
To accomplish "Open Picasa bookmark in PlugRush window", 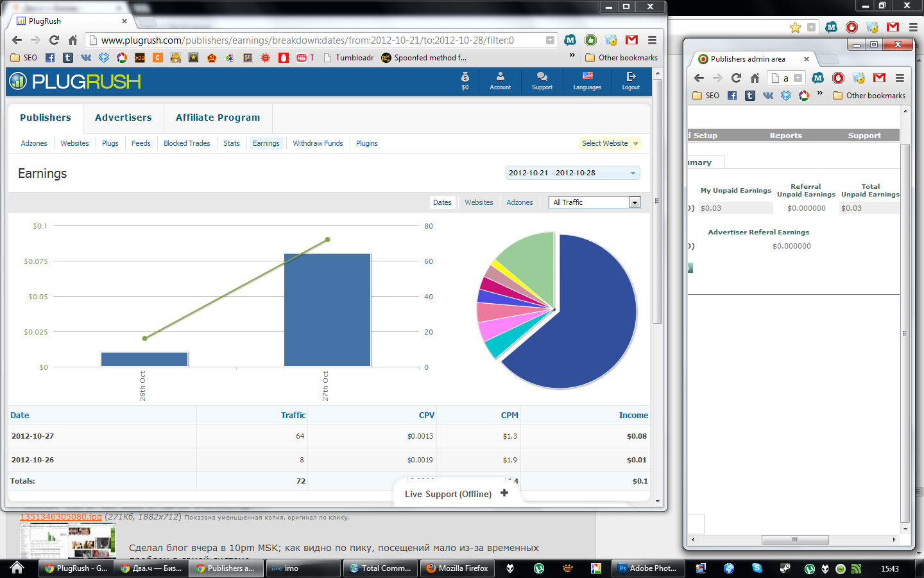I will tap(121, 58).
